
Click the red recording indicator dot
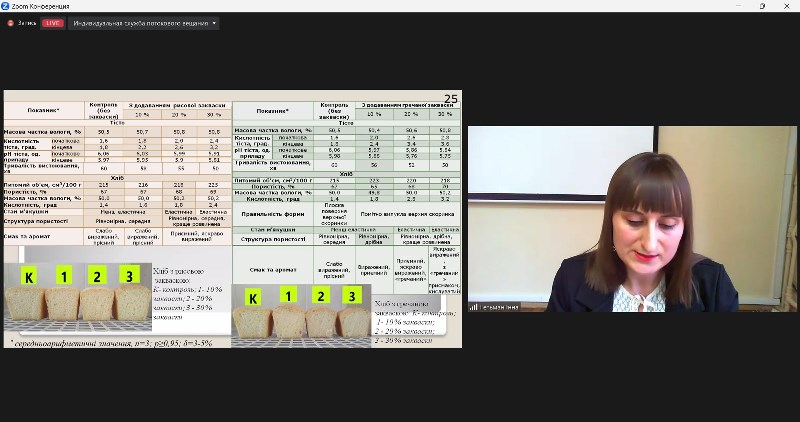(10, 23)
